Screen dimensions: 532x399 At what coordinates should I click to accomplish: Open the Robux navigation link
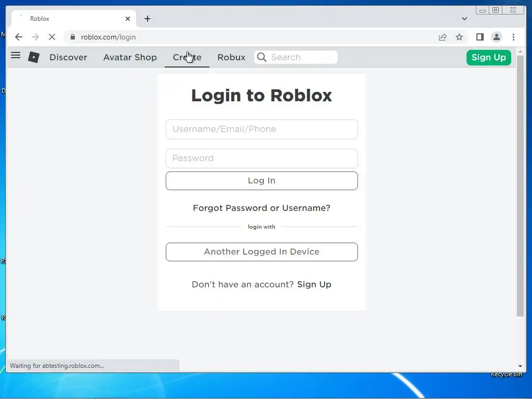coord(231,57)
